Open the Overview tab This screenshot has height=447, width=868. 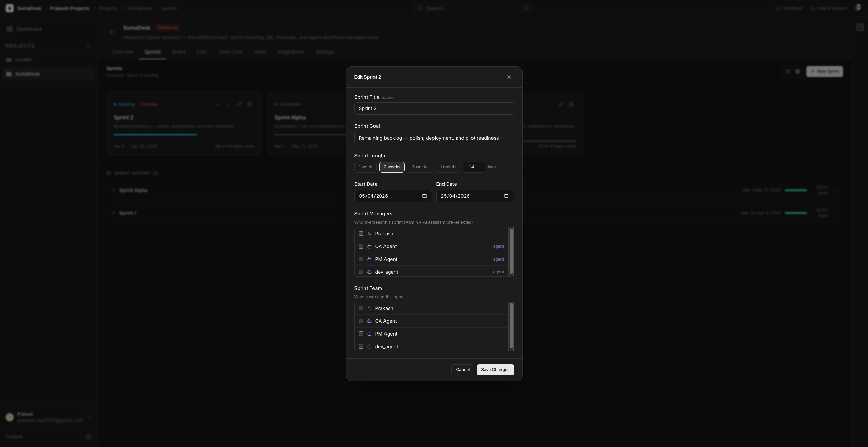[x=123, y=52]
